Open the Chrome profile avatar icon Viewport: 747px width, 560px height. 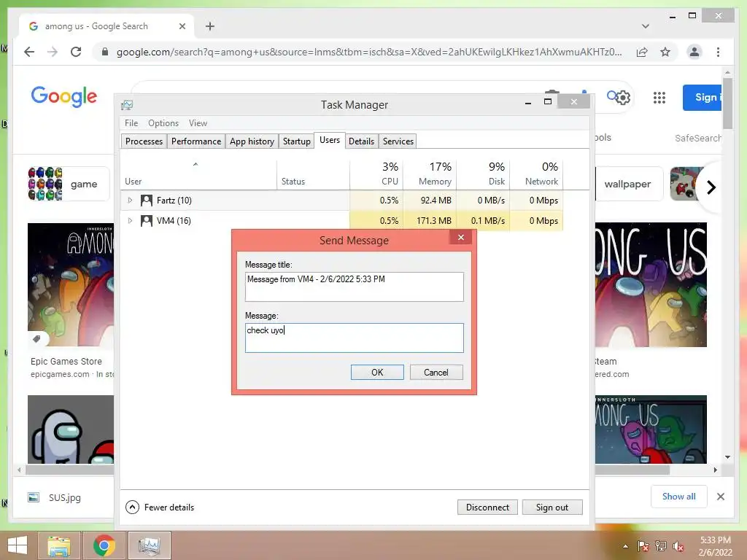(x=694, y=52)
